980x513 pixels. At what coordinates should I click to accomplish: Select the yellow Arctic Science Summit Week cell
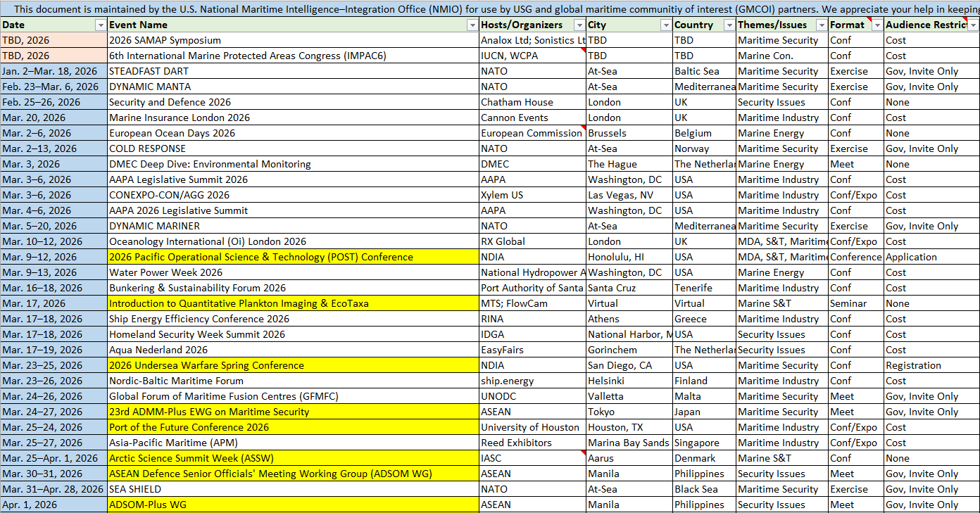click(293, 458)
